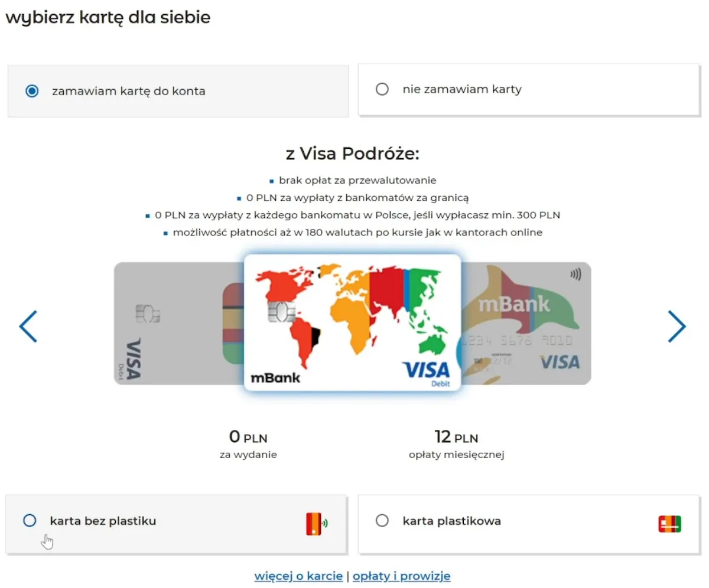Viewport: 709px width, 588px height.
Task: Click the zamawiam kartę do konta radio button
Action: click(32, 91)
